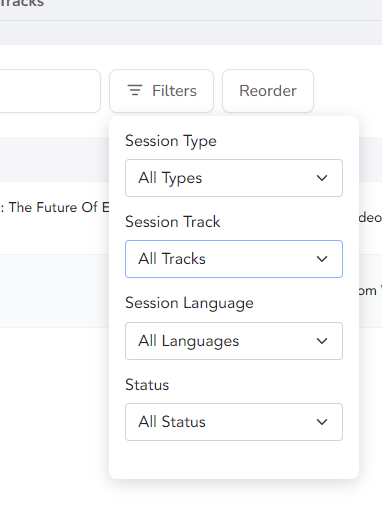Click the Reorder button

pyautogui.click(x=268, y=91)
